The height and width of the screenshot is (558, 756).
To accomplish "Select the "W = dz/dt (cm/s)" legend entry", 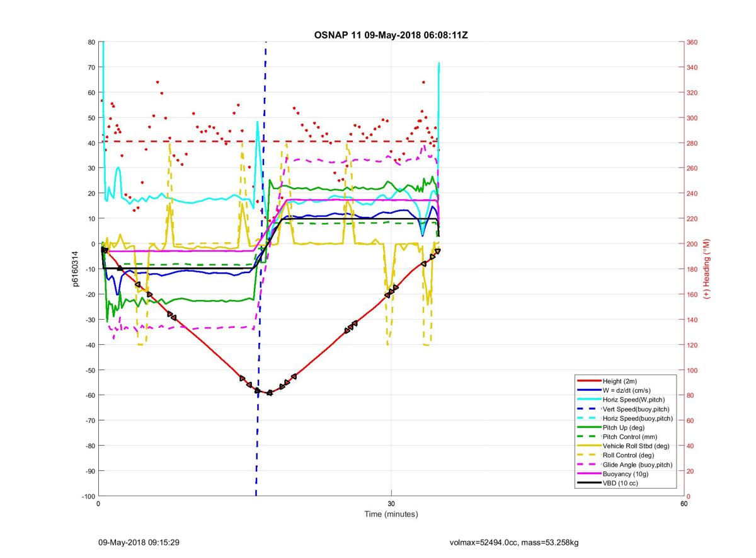I will tap(627, 390).
